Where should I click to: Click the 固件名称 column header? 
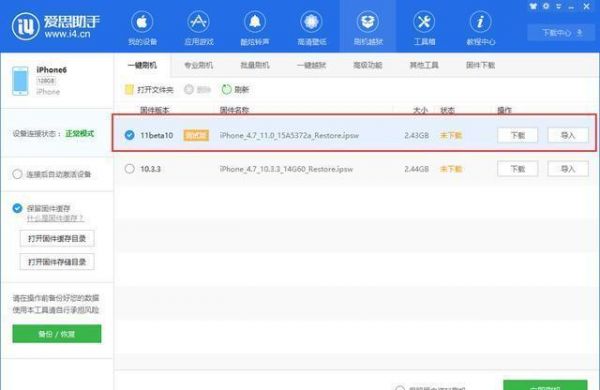coord(234,110)
